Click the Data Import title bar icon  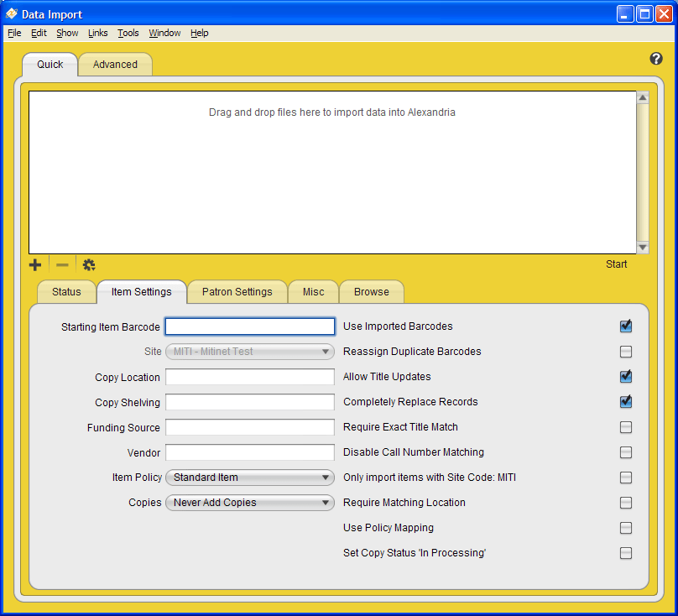coord(10,13)
